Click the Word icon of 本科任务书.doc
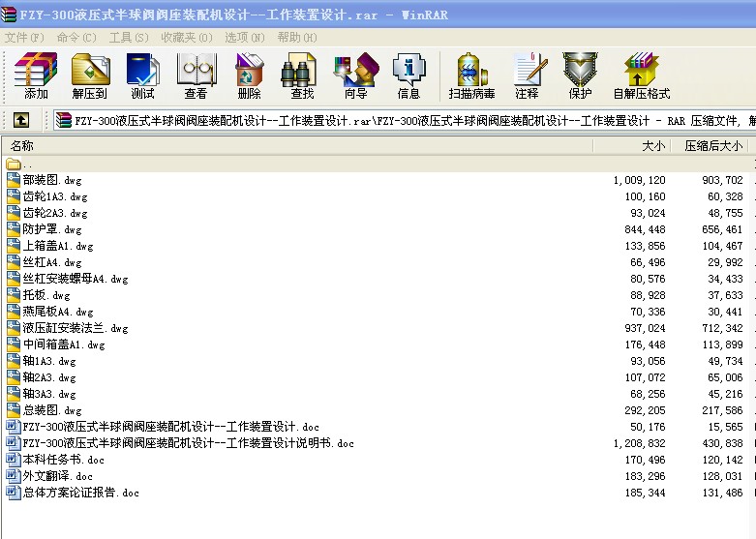The height and width of the screenshot is (539, 756). (14, 460)
